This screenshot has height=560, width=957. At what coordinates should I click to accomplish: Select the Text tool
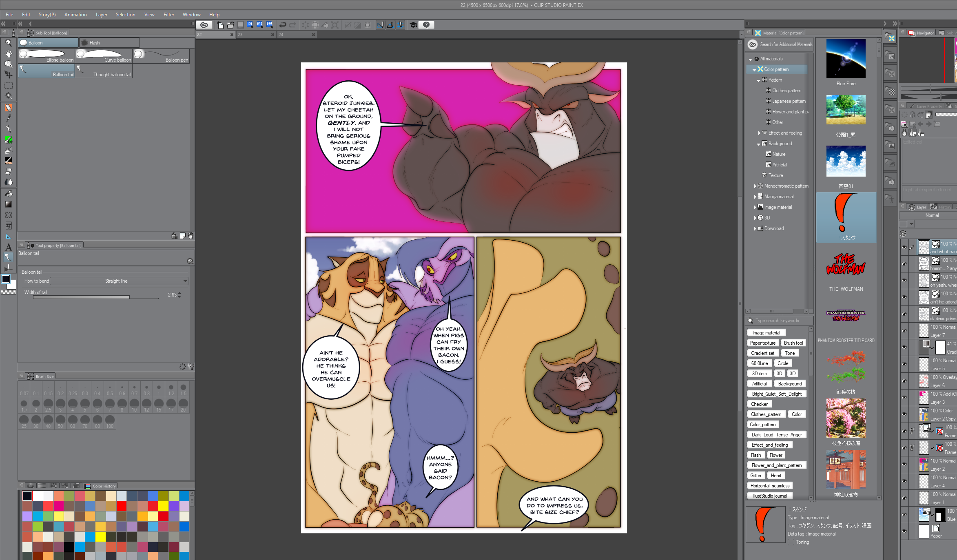[x=8, y=247]
